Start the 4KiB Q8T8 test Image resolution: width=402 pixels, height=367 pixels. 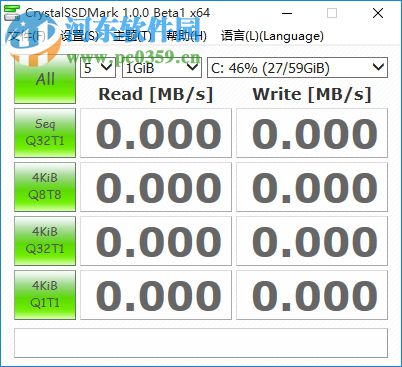[45, 187]
